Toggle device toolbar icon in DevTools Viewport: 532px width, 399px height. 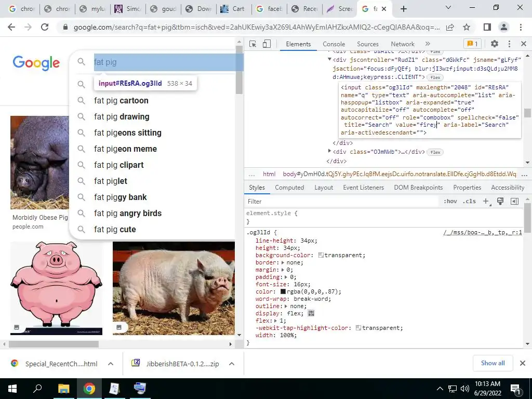pyautogui.click(x=267, y=44)
